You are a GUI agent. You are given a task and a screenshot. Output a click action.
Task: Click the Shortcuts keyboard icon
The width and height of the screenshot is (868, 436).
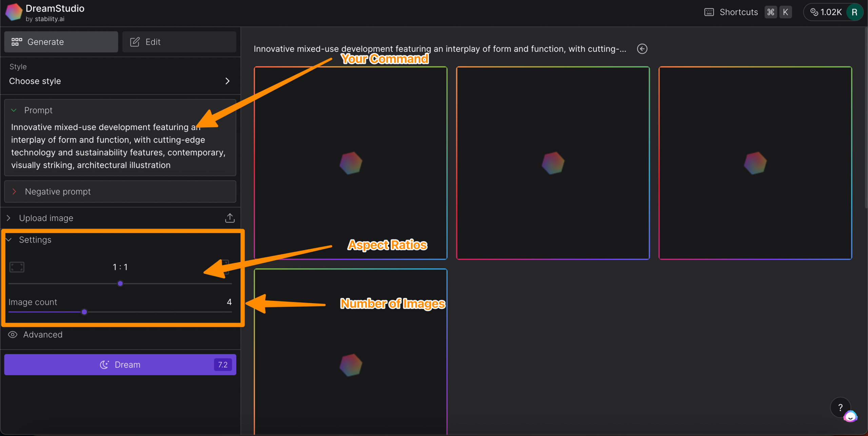[x=709, y=12]
